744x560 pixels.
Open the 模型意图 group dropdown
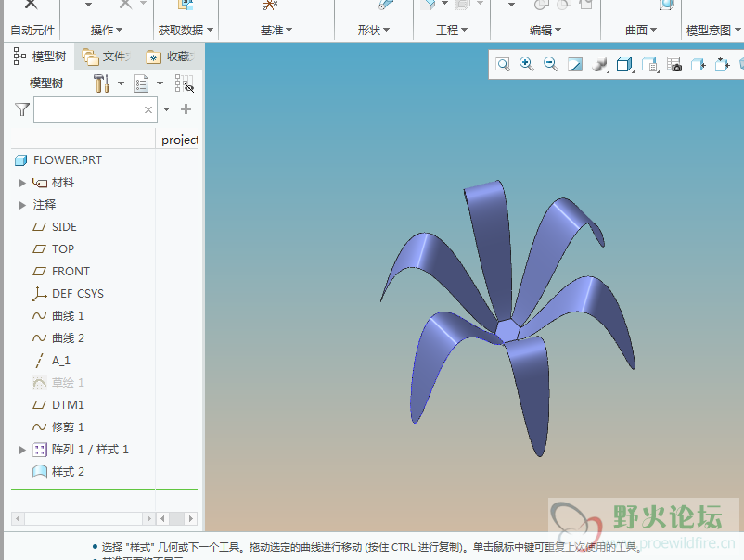tap(713, 31)
